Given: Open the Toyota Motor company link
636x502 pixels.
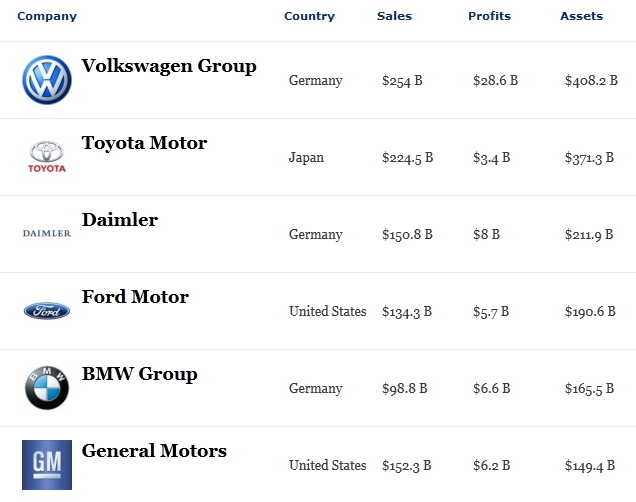Looking at the screenshot, I should click(x=144, y=143).
